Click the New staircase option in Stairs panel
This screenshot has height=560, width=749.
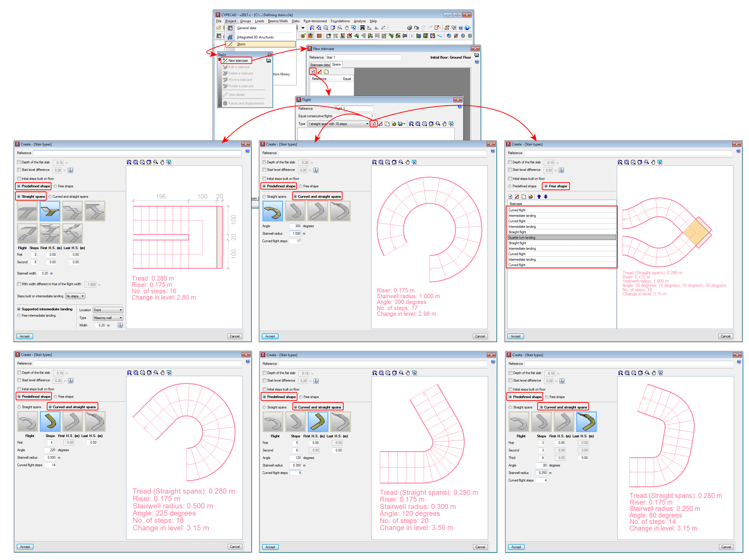(237, 61)
